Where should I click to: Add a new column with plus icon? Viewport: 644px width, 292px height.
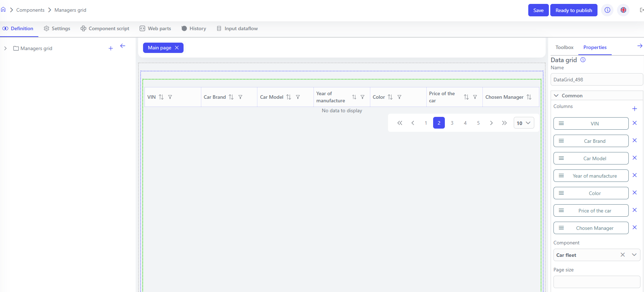tap(634, 109)
